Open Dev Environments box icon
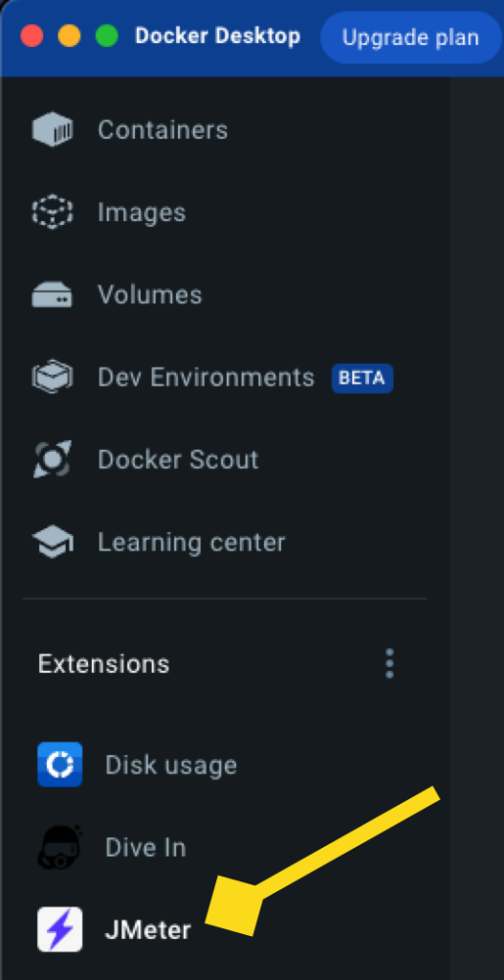The image size is (504, 980). (x=53, y=377)
